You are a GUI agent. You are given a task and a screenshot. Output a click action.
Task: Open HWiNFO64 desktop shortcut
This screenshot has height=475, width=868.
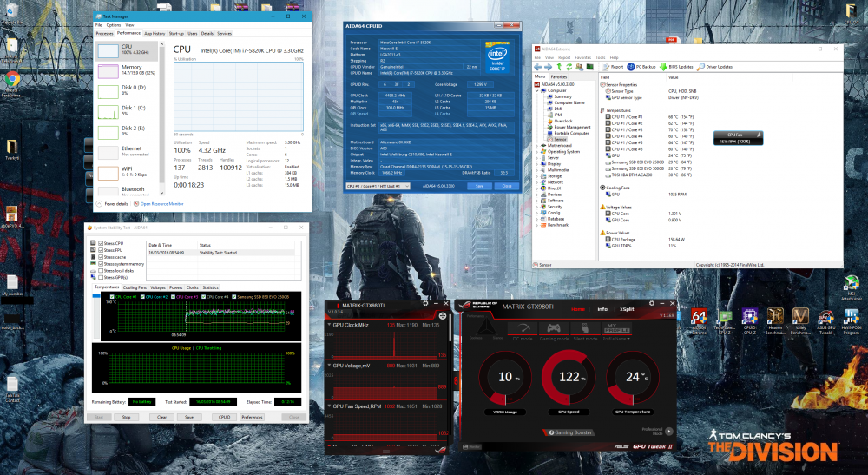tap(852, 321)
